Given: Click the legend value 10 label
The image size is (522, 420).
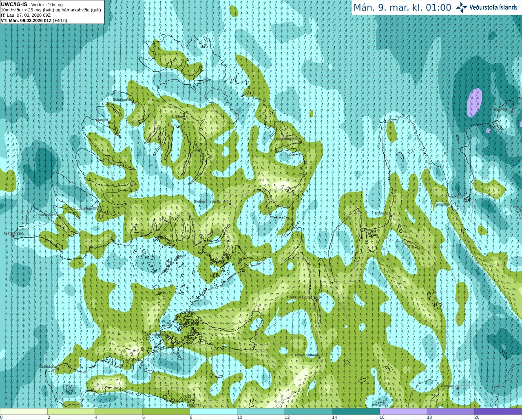Looking at the screenshot, I should 240,418.
